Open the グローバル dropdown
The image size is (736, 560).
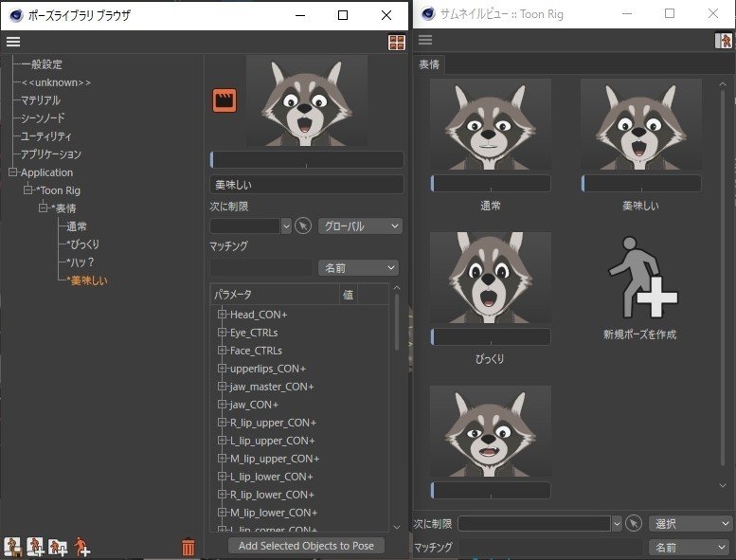click(360, 226)
